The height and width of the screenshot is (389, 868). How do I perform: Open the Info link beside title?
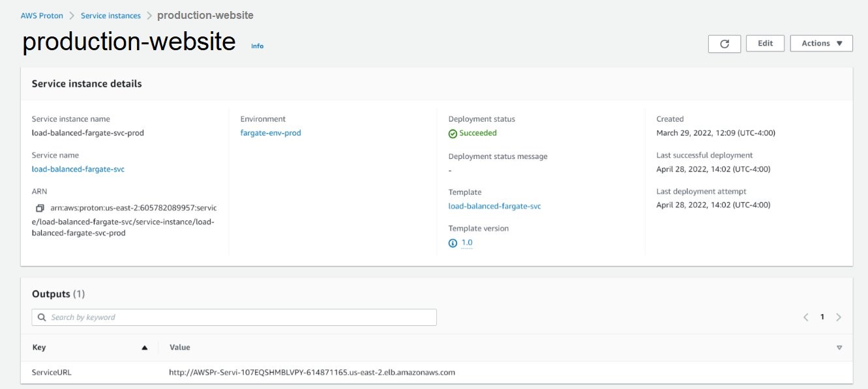[x=258, y=46]
